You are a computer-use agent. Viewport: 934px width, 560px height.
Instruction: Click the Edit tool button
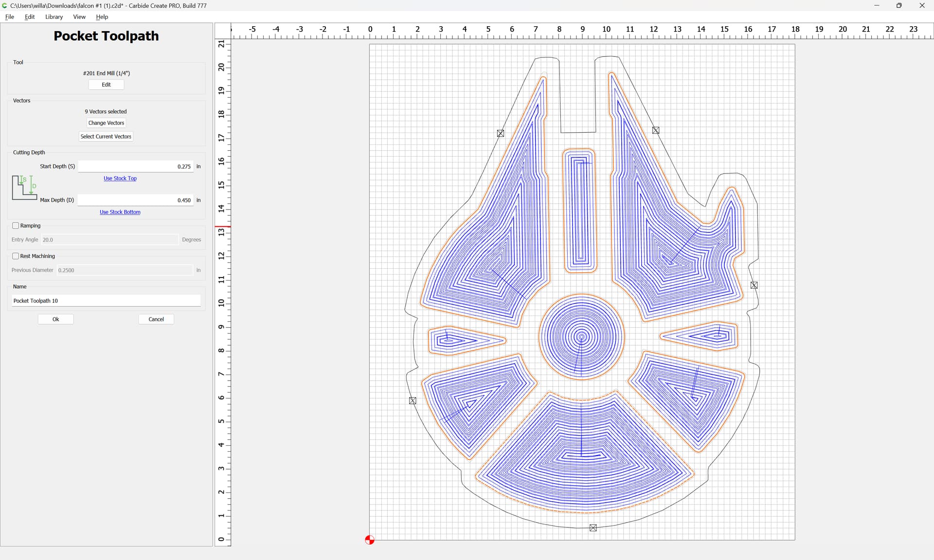(106, 85)
